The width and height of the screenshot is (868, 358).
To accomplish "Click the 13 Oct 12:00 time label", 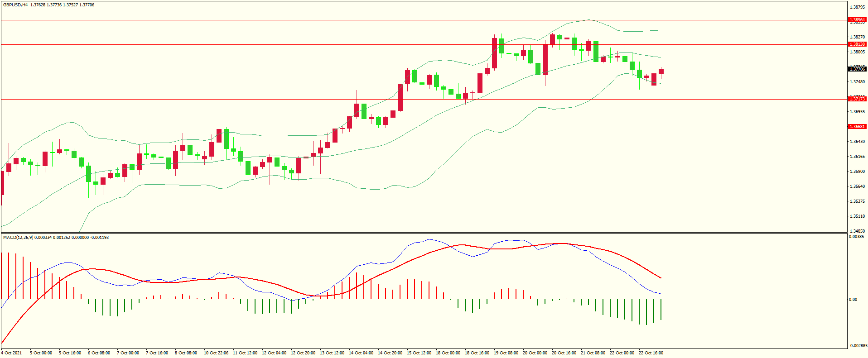I will click(x=332, y=353).
